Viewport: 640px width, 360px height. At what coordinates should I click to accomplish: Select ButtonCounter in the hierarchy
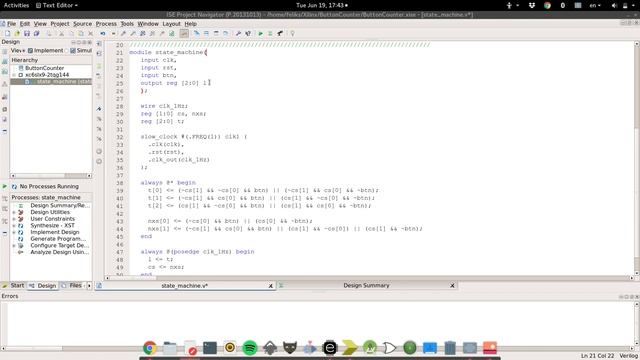[44, 68]
